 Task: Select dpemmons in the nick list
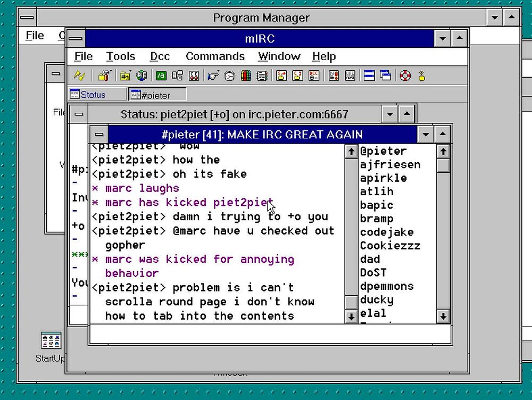click(x=387, y=286)
